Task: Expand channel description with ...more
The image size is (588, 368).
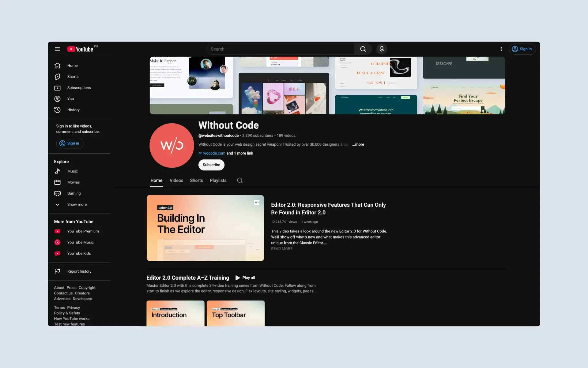Action: (358, 144)
